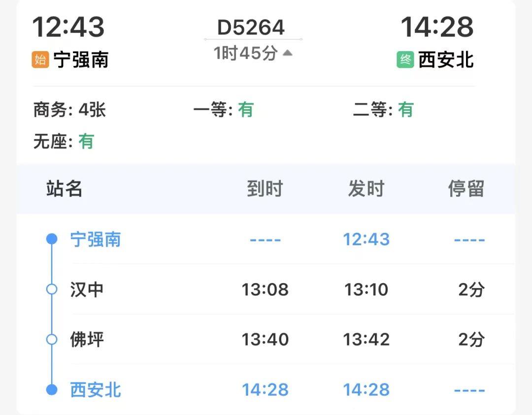Click the solid dot beside 宁强南 stop
This screenshot has height=415, width=532.
click(52, 239)
